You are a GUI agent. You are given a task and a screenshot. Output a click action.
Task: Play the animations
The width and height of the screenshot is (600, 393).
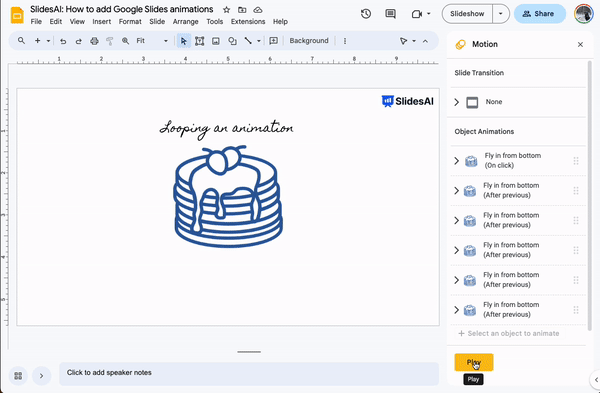(x=474, y=362)
